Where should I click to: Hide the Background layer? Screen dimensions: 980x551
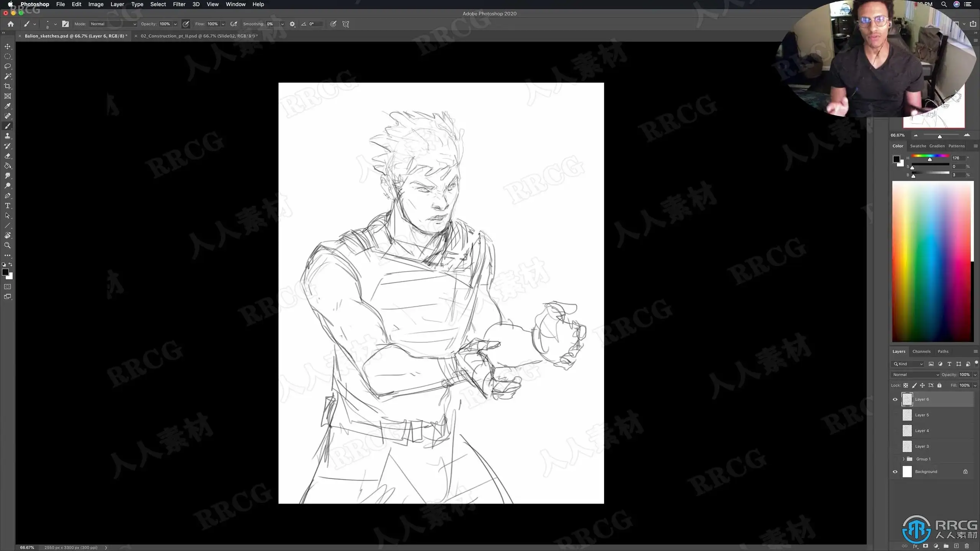coord(895,472)
